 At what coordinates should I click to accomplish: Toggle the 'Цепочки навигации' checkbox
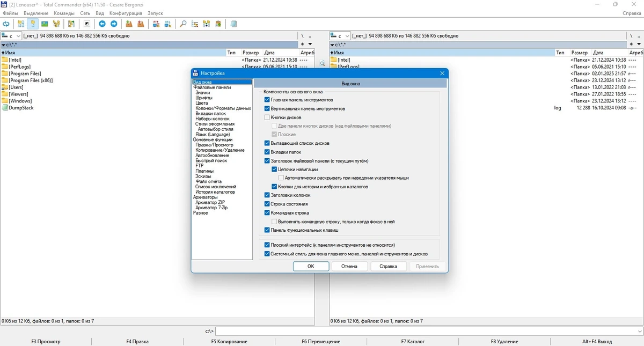coord(275,169)
